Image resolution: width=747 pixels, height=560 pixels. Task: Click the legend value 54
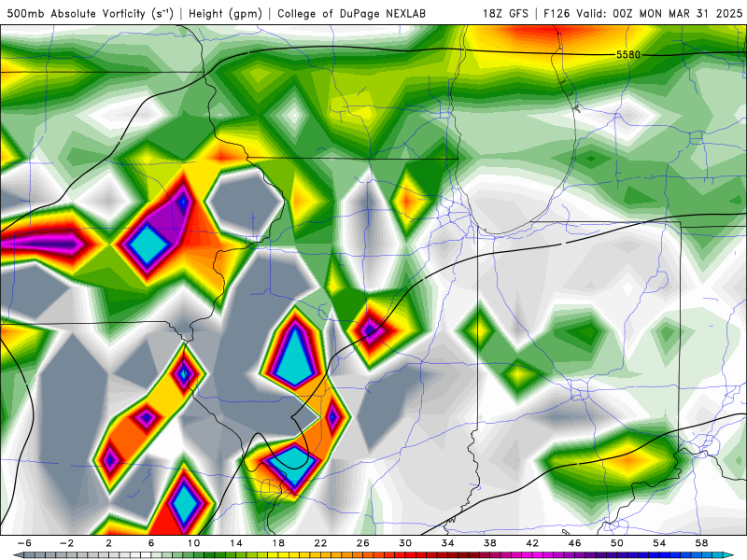(659, 543)
